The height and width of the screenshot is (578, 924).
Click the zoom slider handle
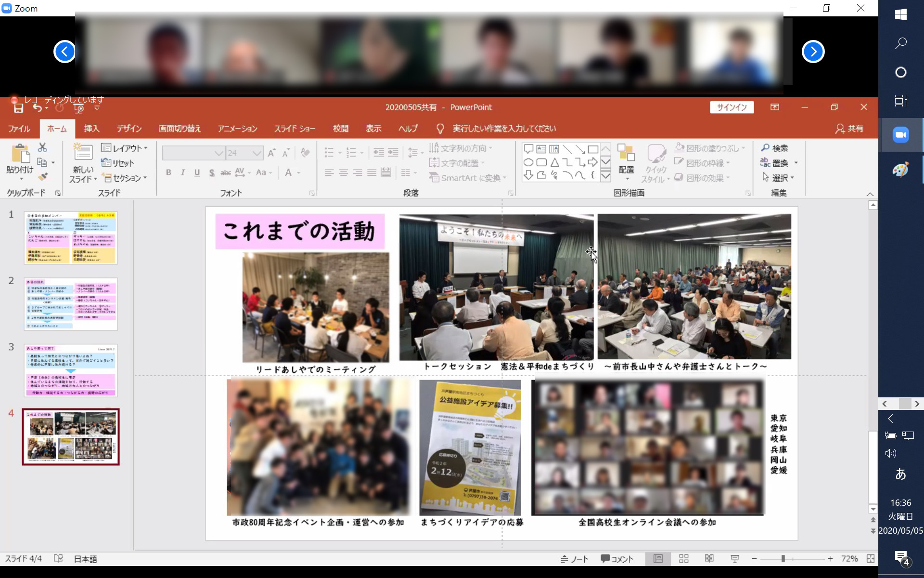[783, 559]
